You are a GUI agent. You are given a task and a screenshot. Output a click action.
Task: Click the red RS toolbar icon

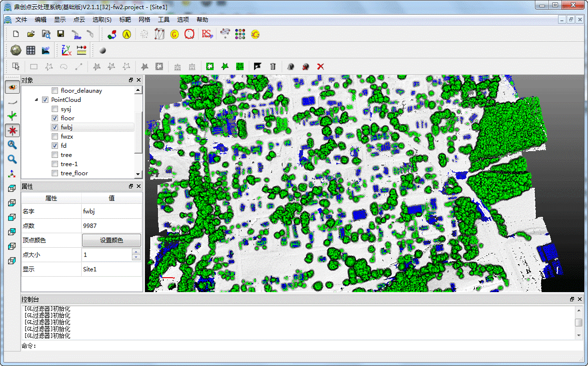(x=207, y=34)
